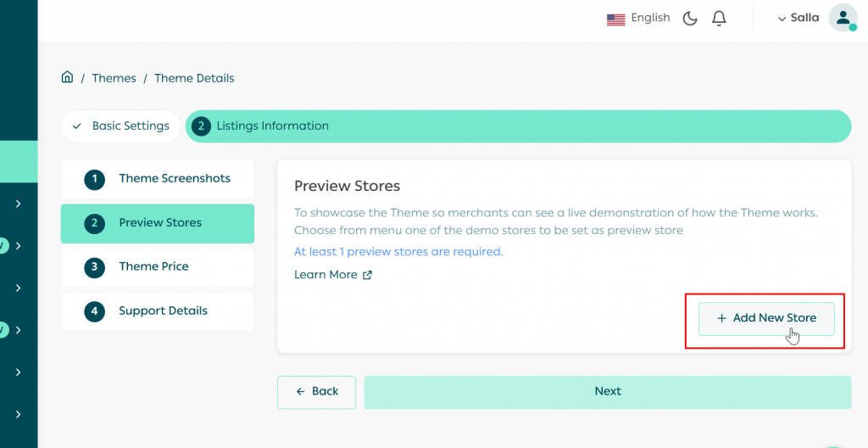Toggle dark mode moon icon
The width and height of the screenshot is (868, 448).
pyautogui.click(x=690, y=19)
